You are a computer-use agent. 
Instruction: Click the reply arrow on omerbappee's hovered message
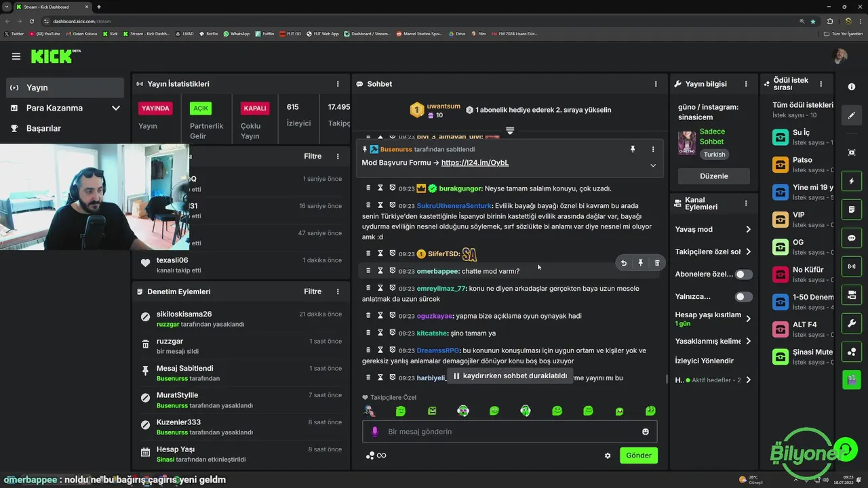click(623, 263)
